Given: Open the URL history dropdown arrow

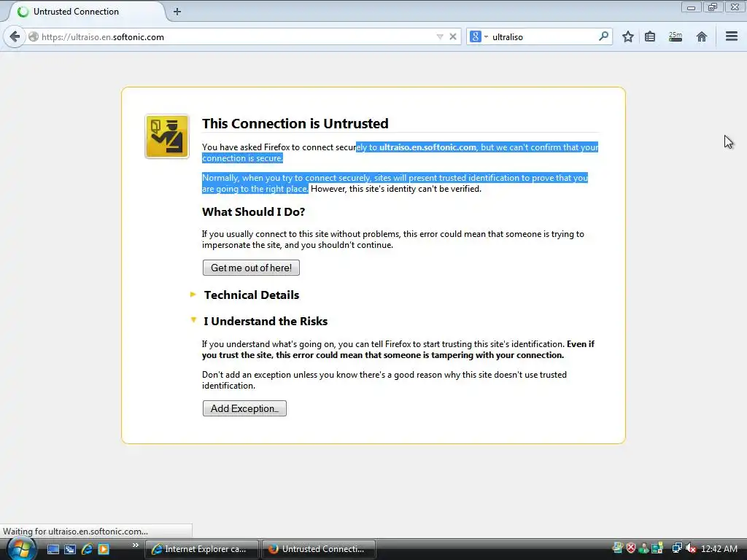Looking at the screenshot, I should pyautogui.click(x=440, y=36).
